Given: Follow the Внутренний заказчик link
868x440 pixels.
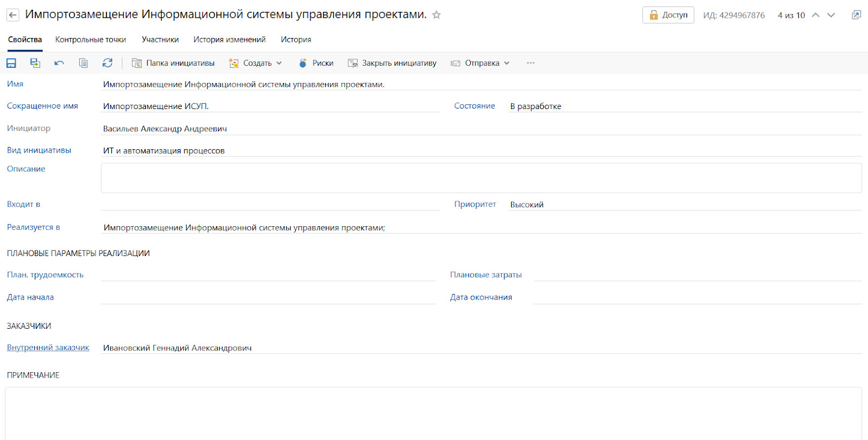Looking at the screenshot, I should pyautogui.click(x=48, y=348).
